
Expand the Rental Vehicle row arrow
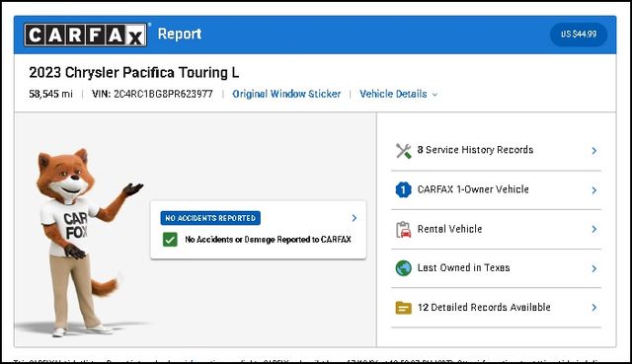pos(594,229)
